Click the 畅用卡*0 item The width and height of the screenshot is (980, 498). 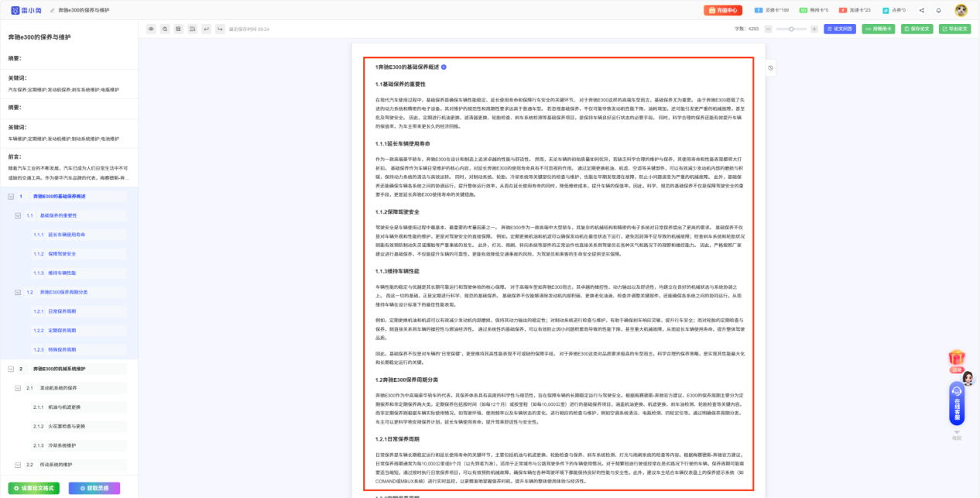pos(814,10)
